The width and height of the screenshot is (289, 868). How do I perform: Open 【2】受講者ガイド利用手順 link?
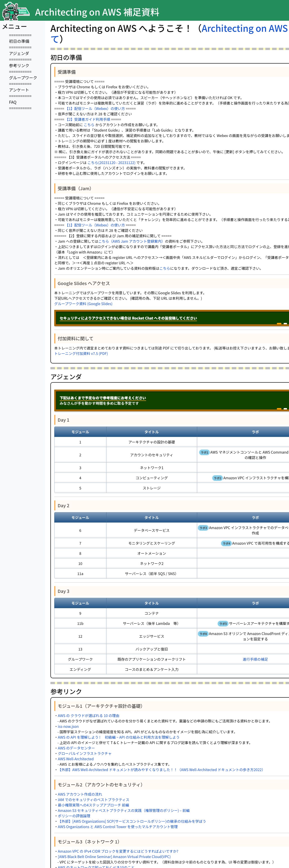pyautogui.click(x=88, y=119)
